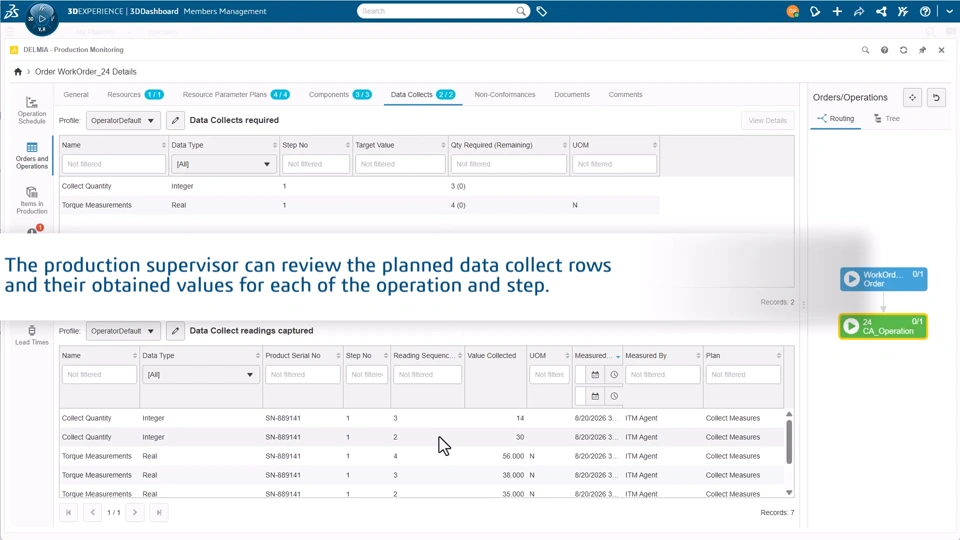960x540 pixels.
Task: Click the fit-to-view icon in Orders/Operations
Action: (x=912, y=97)
